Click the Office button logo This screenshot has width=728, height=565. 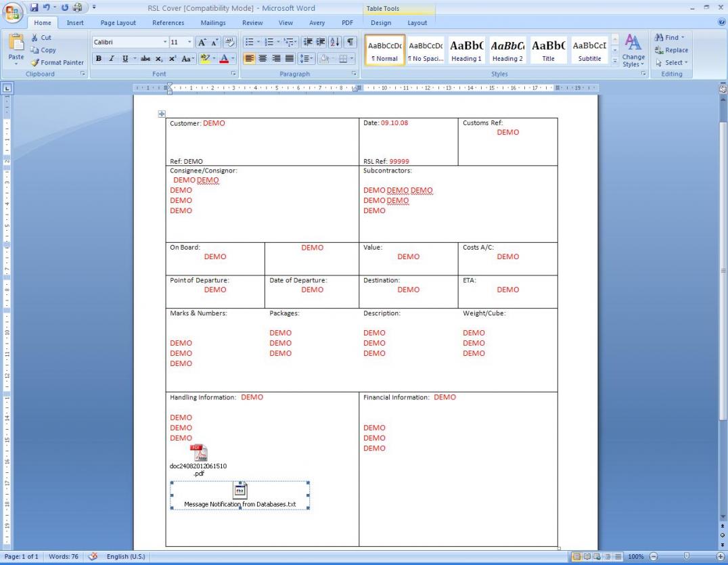tap(13, 13)
